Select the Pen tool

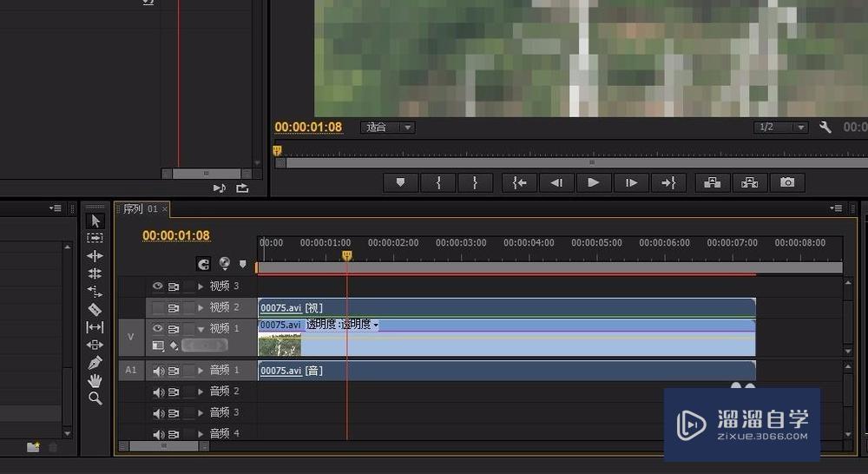(x=95, y=363)
